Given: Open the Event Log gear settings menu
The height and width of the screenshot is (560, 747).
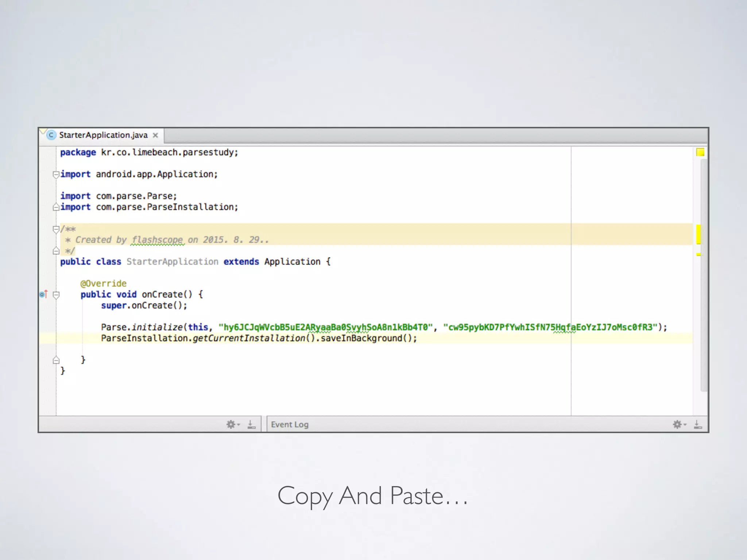Looking at the screenshot, I should [x=679, y=424].
